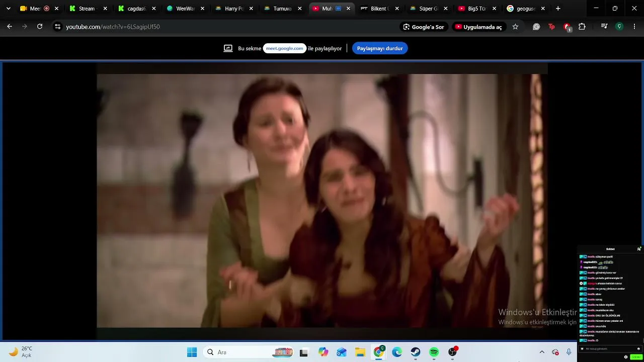
Task: Open the geoguse Google tab
Action: click(527, 9)
